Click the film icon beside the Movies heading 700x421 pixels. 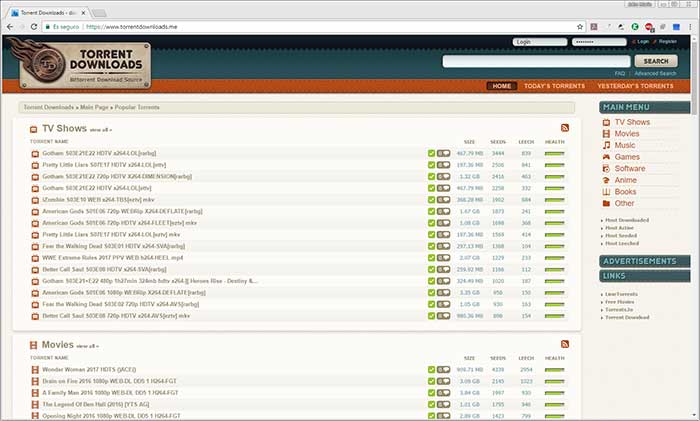click(33, 345)
